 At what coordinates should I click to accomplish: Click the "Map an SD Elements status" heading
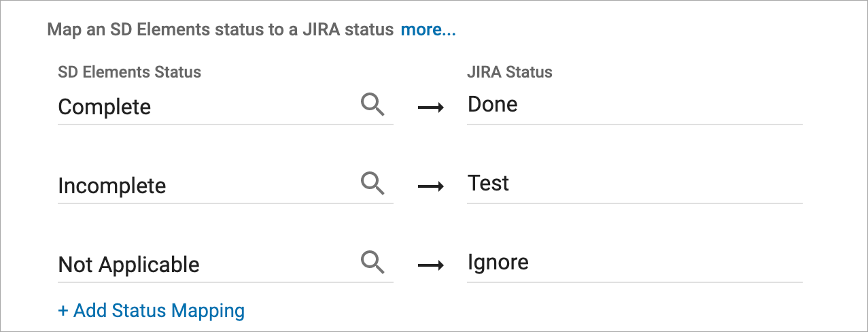click(220, 30)
